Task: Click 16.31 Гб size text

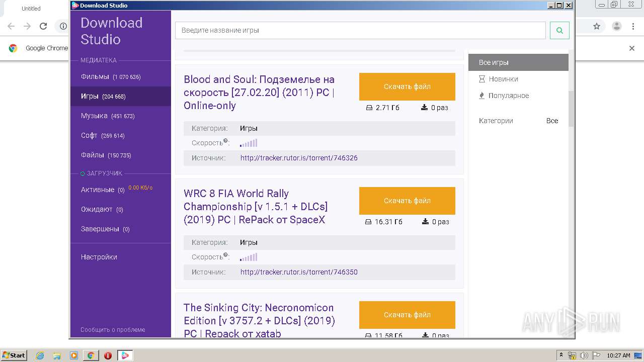Action: point(388,222)
